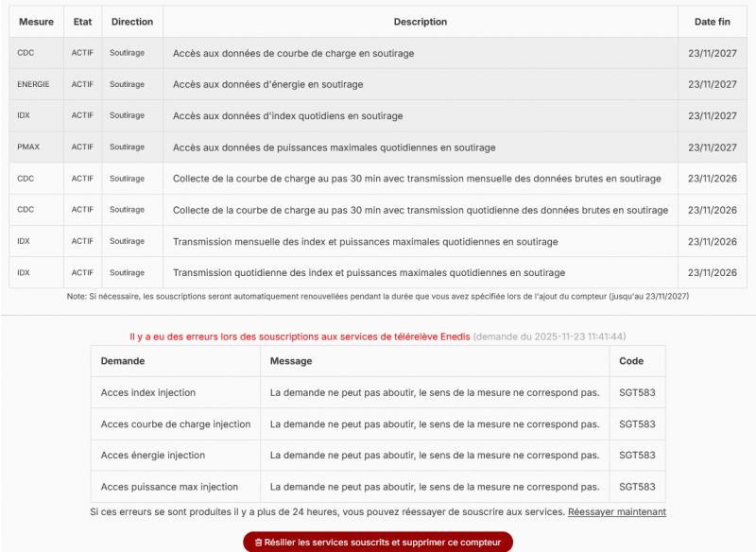Click 'Acces puissance max injection' cell
The height and width of the screenshot is (552, 756).
click(x=169, y=487)
